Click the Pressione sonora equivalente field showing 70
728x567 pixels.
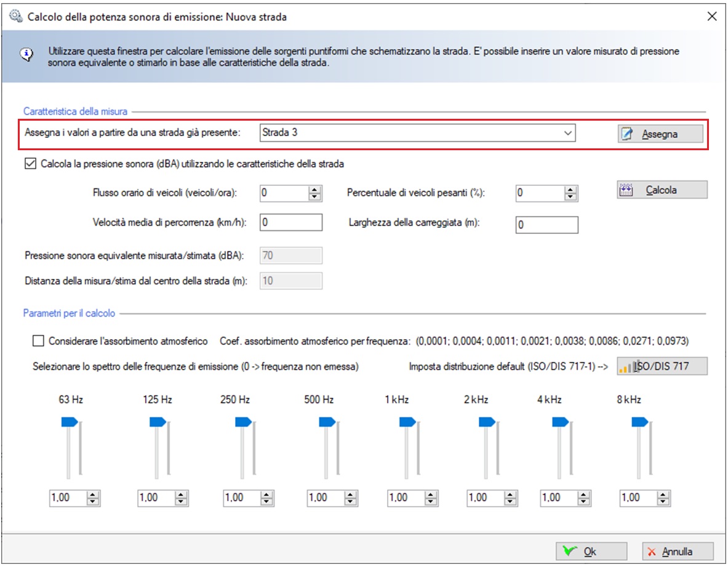pyautogui.click(x=291, y=255)
